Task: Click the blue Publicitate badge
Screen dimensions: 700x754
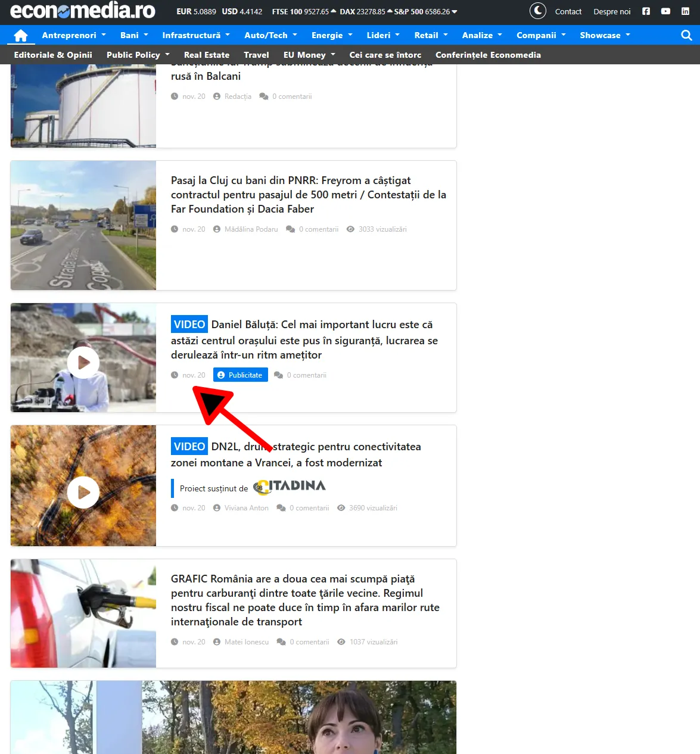Action: click(x=241, y=375)
